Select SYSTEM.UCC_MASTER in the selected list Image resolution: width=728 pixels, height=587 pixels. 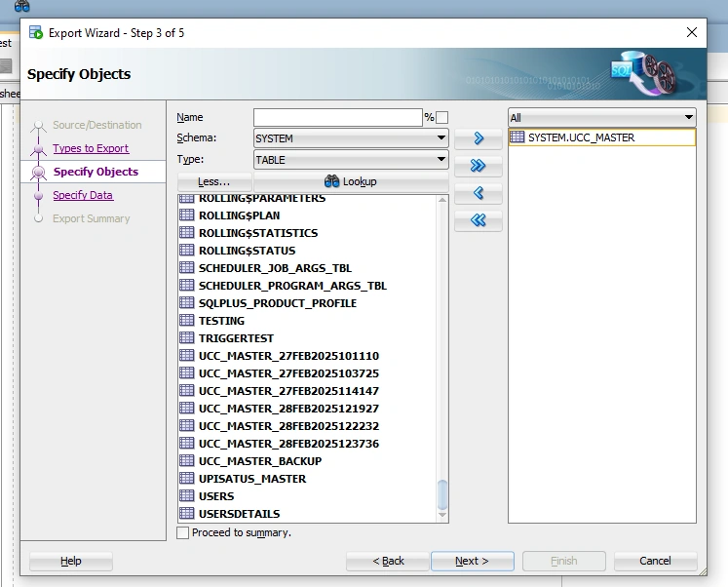602,137
